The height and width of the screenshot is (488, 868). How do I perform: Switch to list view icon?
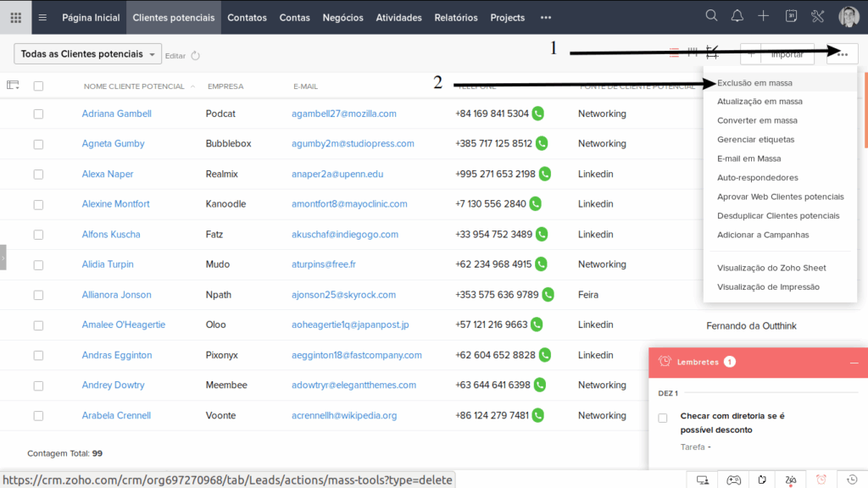coord(674,53)
